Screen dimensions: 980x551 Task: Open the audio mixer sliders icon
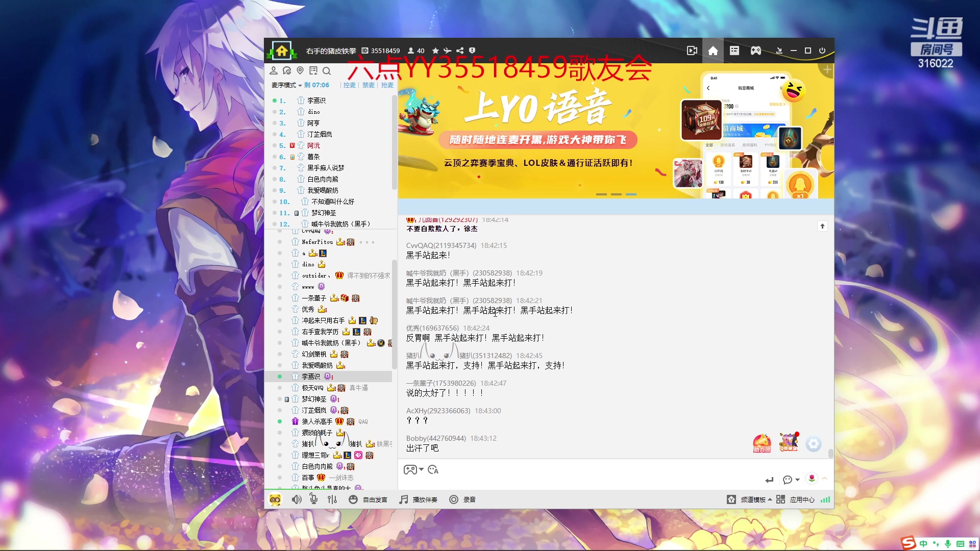tap(332, 499)
